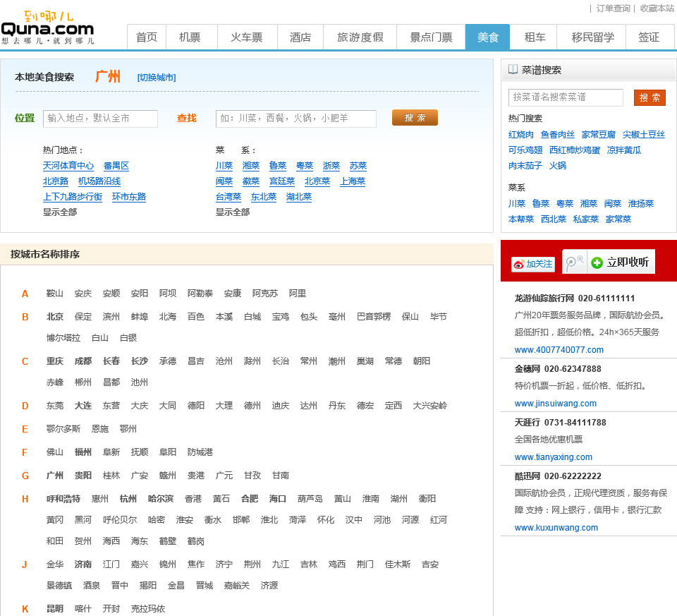Select city 昆明 in row K

click(x=55, y=609)
